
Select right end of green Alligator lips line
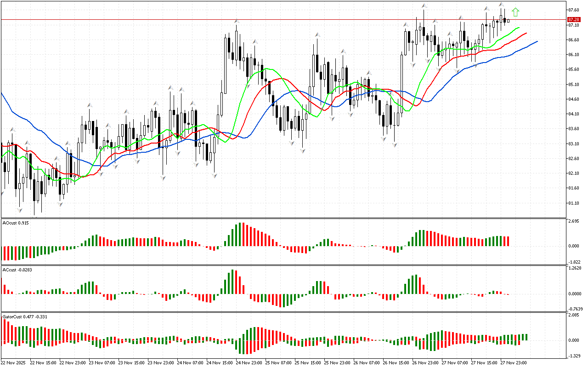(519, 28)
